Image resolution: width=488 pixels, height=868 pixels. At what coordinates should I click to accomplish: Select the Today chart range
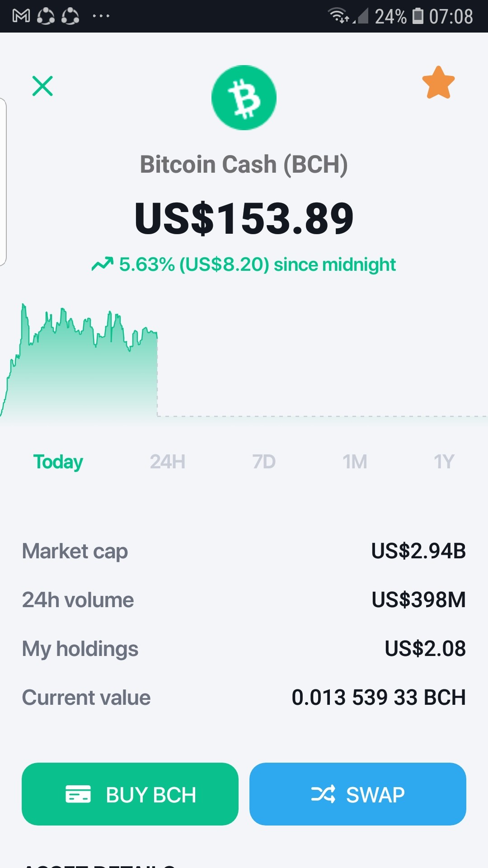click(x=58, y=462)
